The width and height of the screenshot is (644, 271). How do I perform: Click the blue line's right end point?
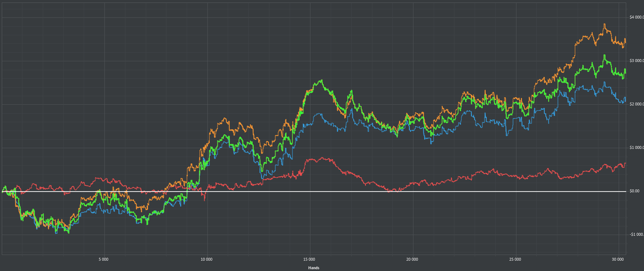[x=625, y=100]
